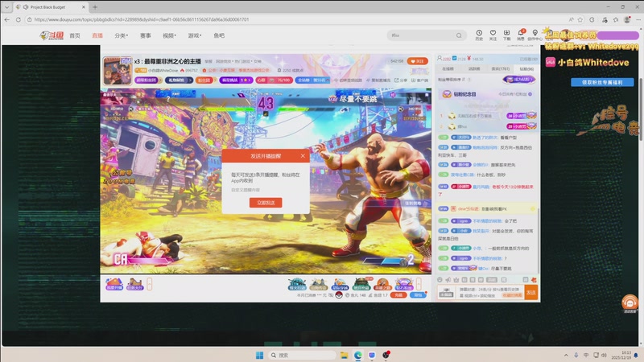The width and height of the screenshot is (644, 362).
Task: Switch to the 活跃榜 tab
Action: 474,69
